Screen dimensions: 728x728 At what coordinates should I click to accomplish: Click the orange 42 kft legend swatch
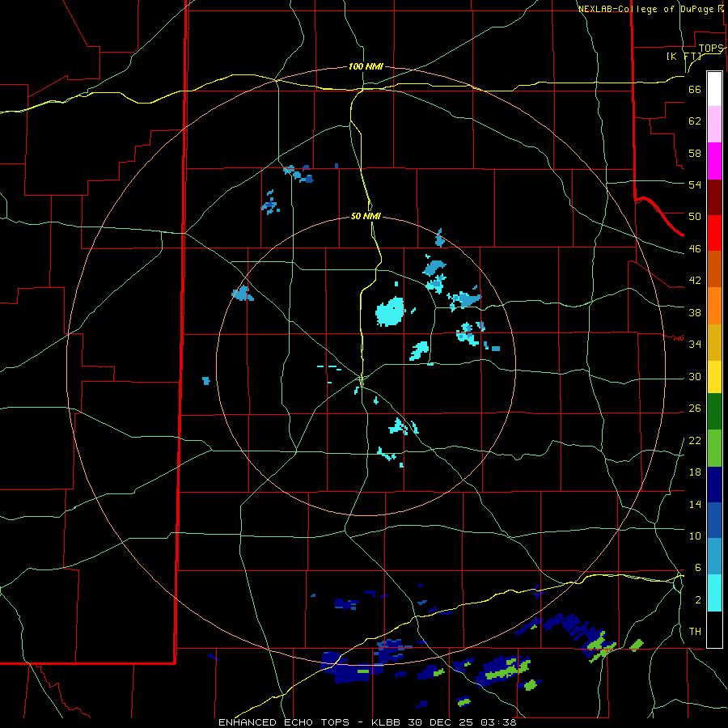(714, 306)
